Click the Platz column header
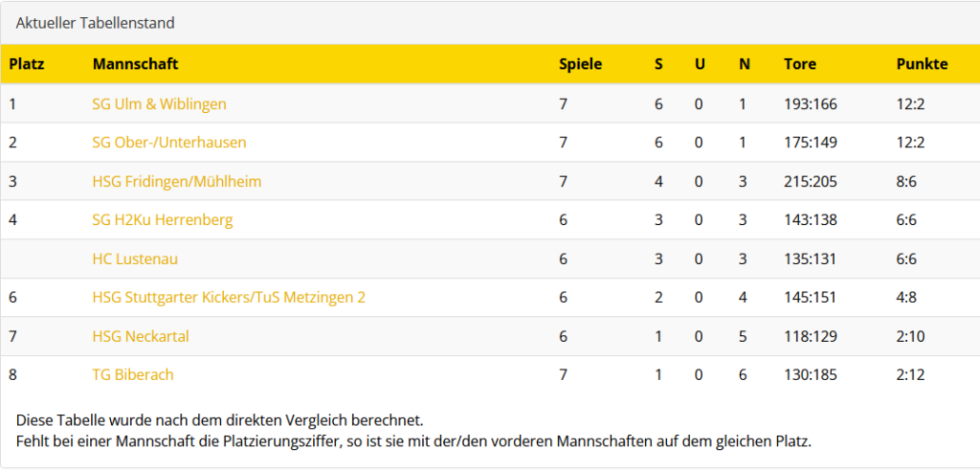 [27, 64]
